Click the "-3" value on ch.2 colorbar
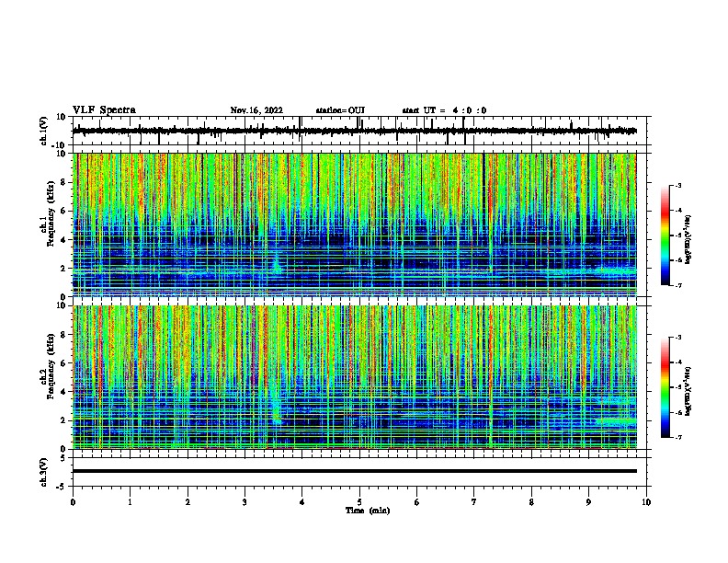Viewport: 728px width, 563px height. [x=677, y=338]
